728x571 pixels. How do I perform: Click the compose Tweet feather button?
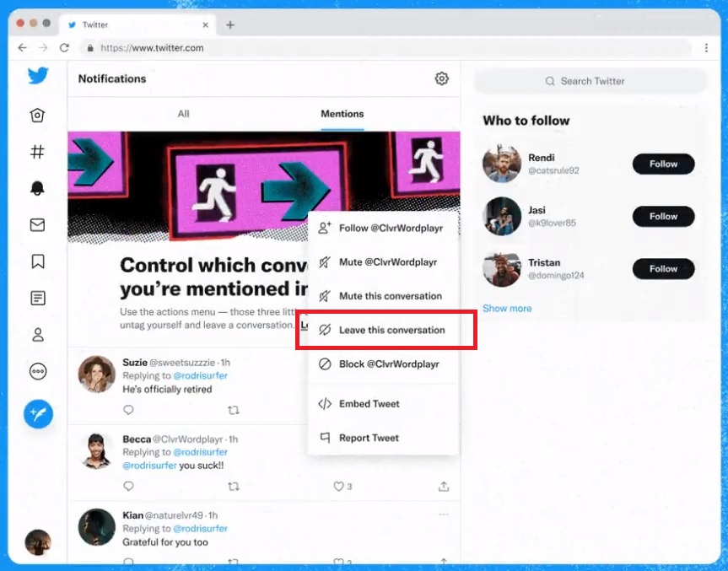pyautogui.click(x=38, y=413)
